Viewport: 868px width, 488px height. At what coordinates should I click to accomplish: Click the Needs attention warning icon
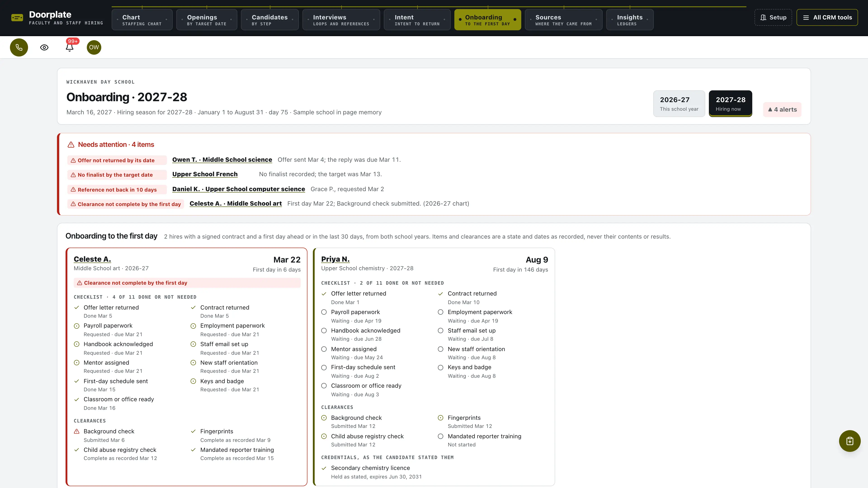[71, 145]
